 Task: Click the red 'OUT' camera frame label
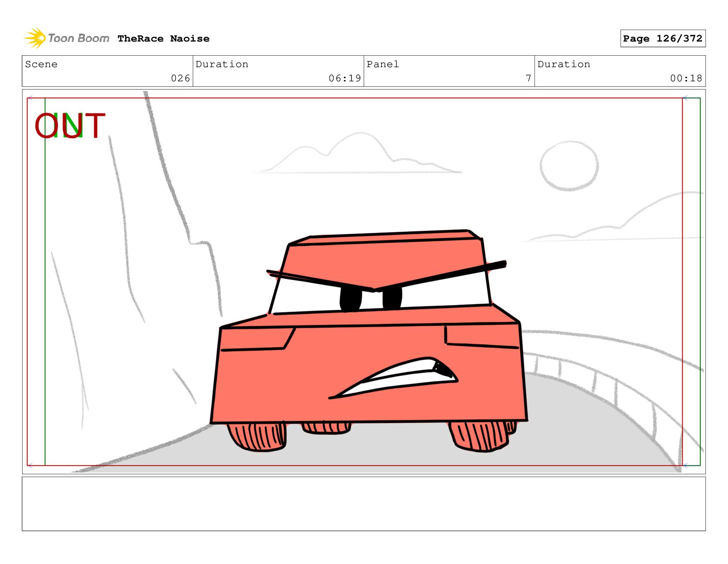[70, 126]
